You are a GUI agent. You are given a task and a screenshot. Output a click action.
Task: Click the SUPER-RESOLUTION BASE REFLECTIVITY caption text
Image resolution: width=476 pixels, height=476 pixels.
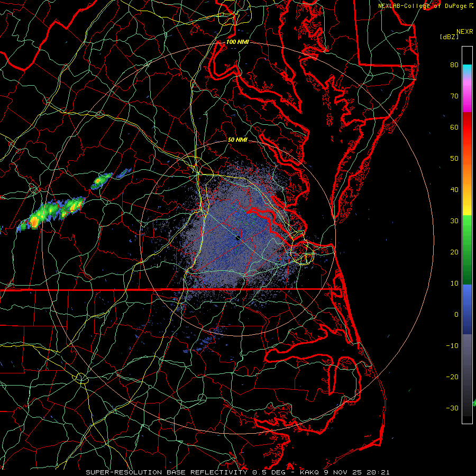pyautogui.click(x=167, y=472)
